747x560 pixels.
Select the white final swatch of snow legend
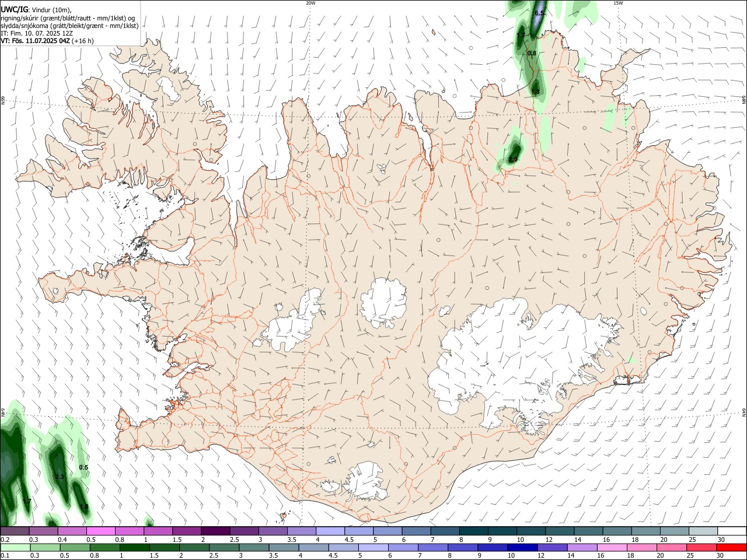pos(732,531)
